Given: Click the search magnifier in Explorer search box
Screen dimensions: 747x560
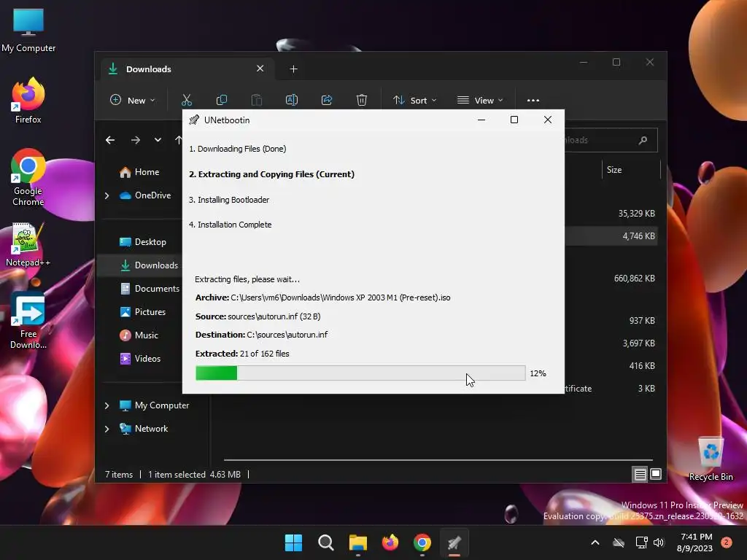Looking at the screenshot, I should (643, 140).
